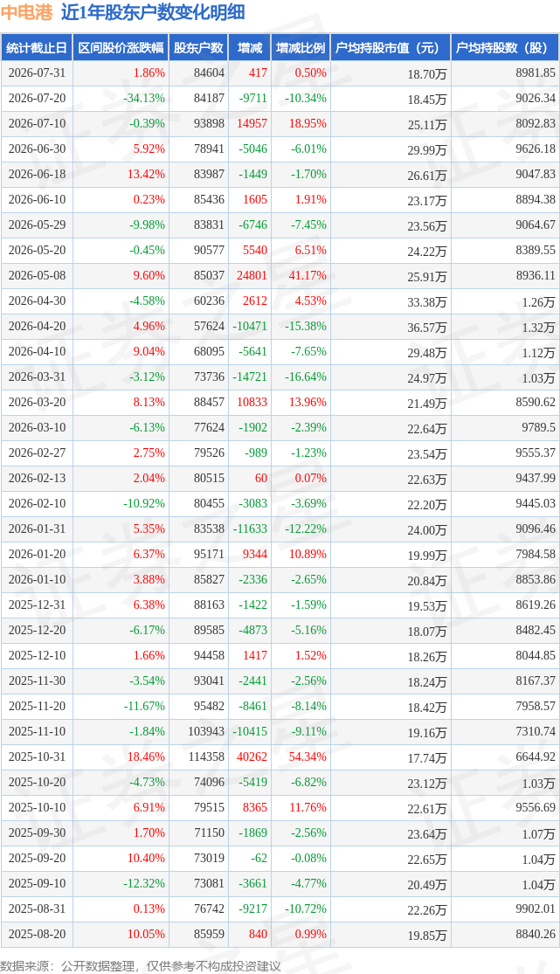
Task: Click the 36.57万 average holding value
Action: click(x=427, y=327)
